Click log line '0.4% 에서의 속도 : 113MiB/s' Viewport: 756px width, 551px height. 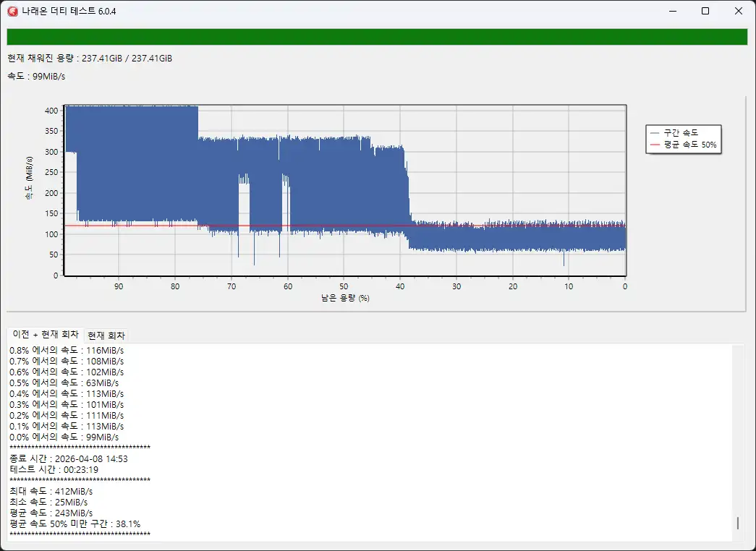click(x=67, y=394)
